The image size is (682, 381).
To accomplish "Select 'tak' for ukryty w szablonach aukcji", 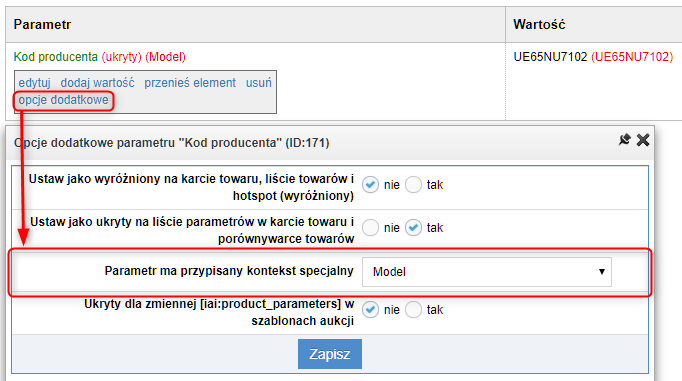I will [x=413, y=310].
